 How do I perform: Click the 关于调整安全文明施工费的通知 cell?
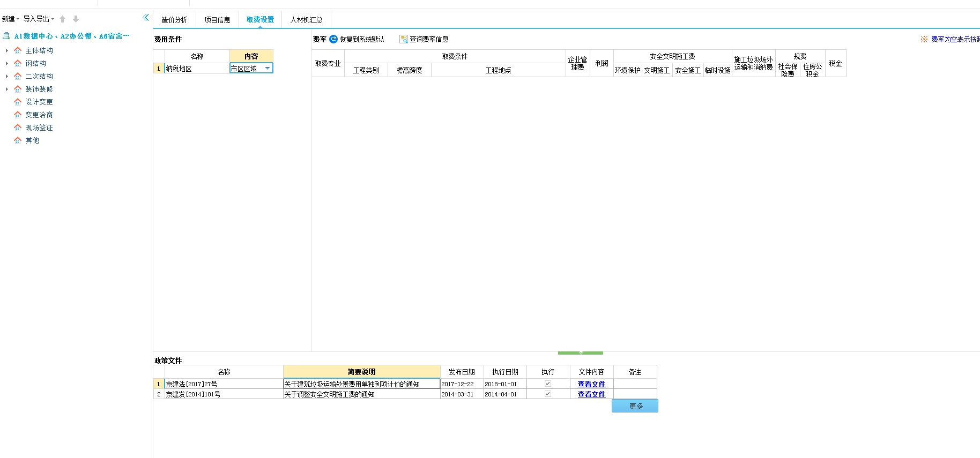click(x=362, y=394)
